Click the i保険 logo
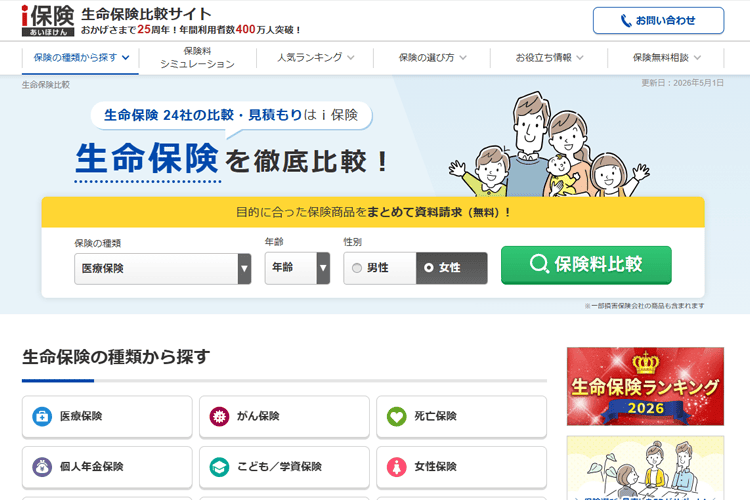The height and width of the screenshot is (500, 750). pos(48,21)
